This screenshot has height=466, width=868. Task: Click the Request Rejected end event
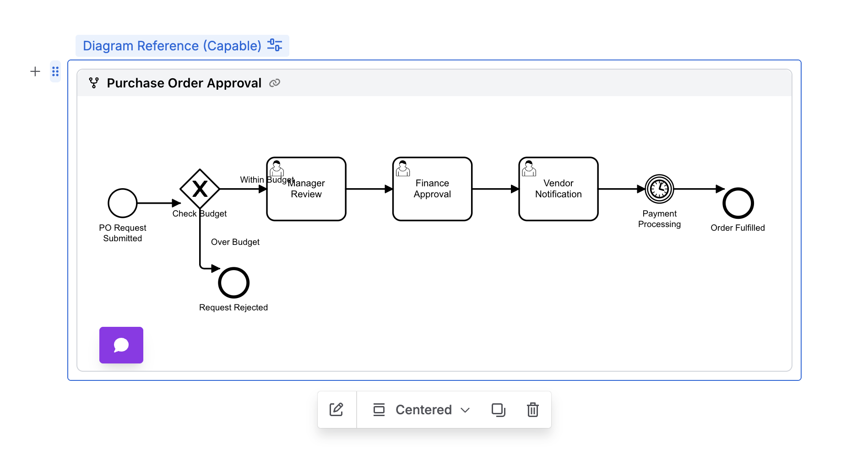tap(233, 282)
